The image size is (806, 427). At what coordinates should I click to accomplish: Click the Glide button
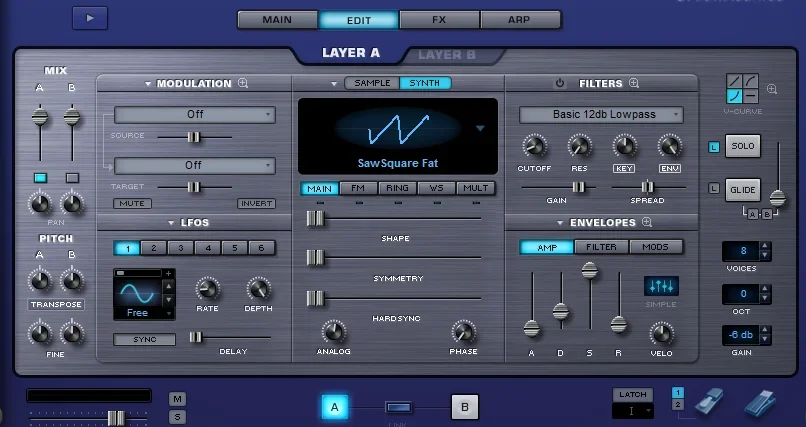click(743, 190)
